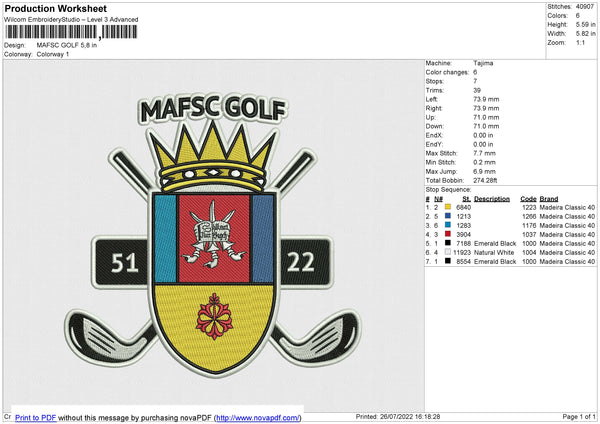600x424 pixels.
Task: Click the yellow swatch for stop 1
Action: point(448,207)
